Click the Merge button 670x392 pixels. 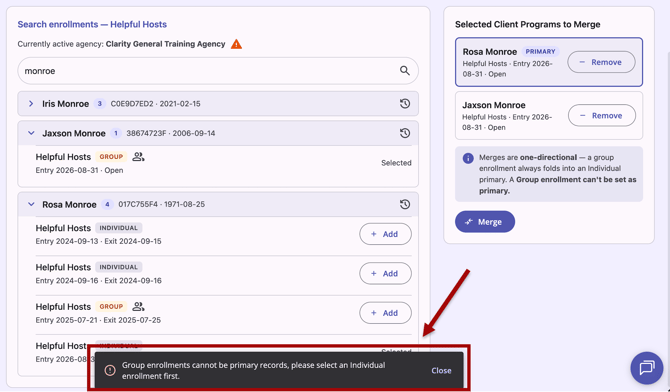click(485, 221)
